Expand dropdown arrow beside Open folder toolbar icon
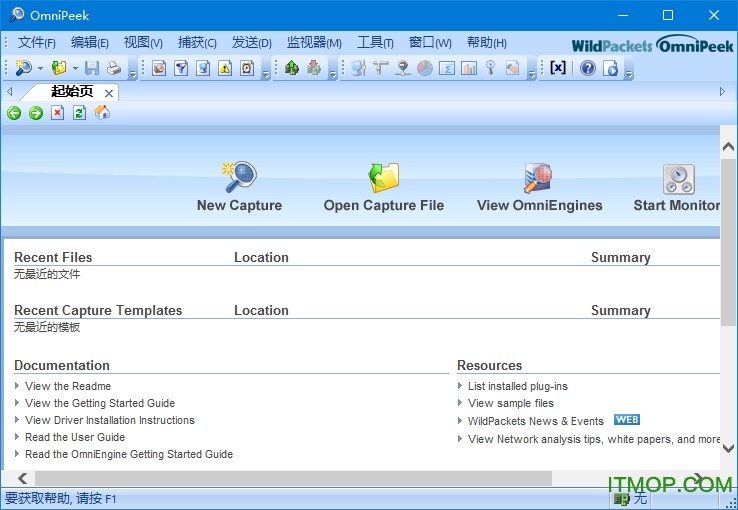Image resolution: width=738 pixels, height=510 pixels. click(x=75, y=69)
